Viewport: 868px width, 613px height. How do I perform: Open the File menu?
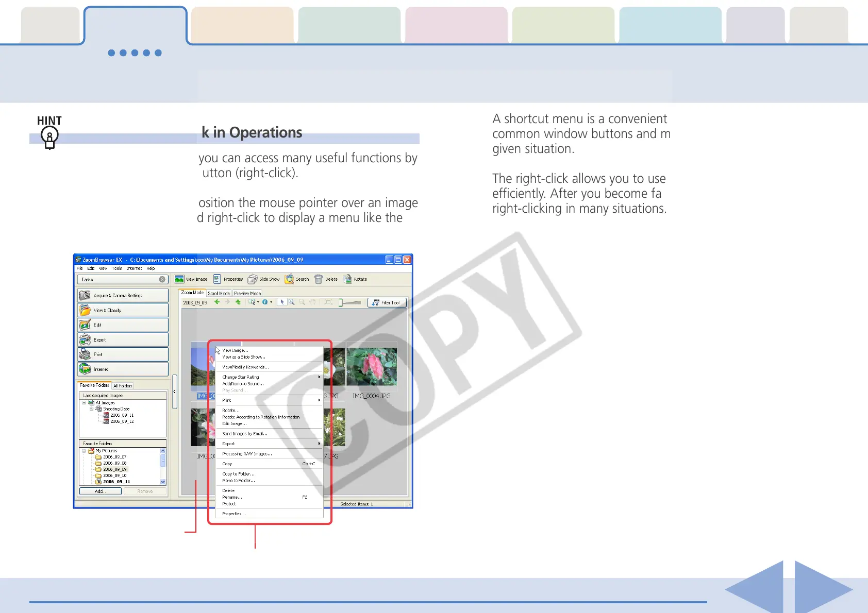pyautogui.click(x=79, y=268)
